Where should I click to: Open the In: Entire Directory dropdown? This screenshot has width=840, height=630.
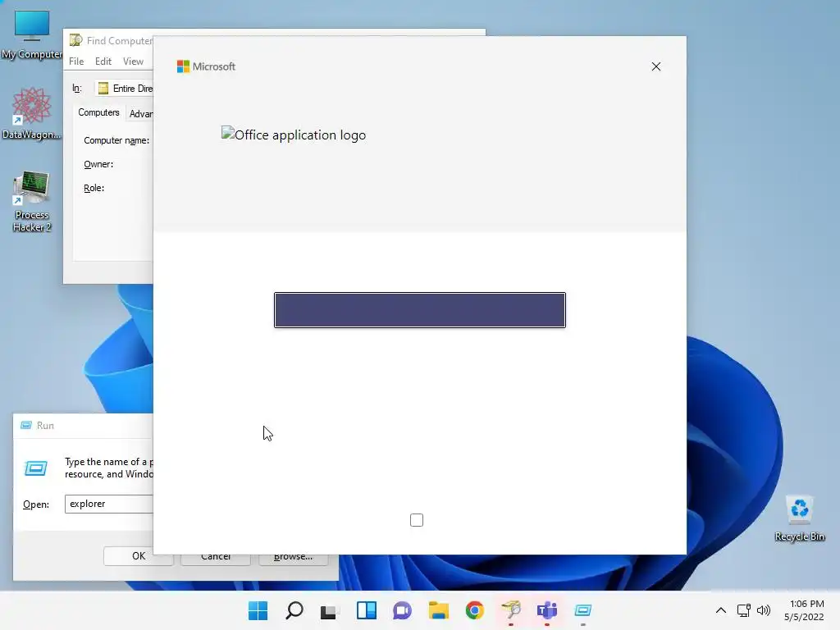pos(125,89)
